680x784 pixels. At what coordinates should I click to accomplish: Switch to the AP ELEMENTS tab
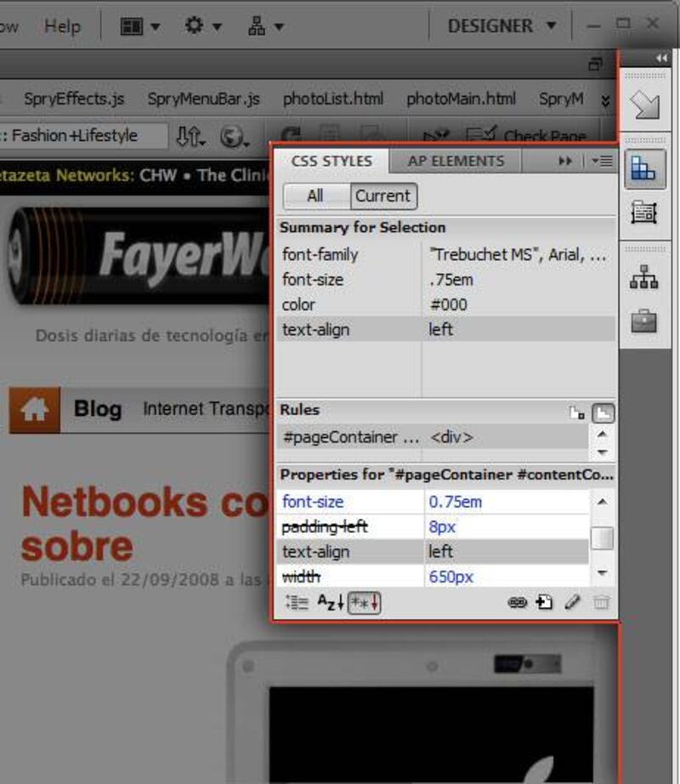point(456,161)
